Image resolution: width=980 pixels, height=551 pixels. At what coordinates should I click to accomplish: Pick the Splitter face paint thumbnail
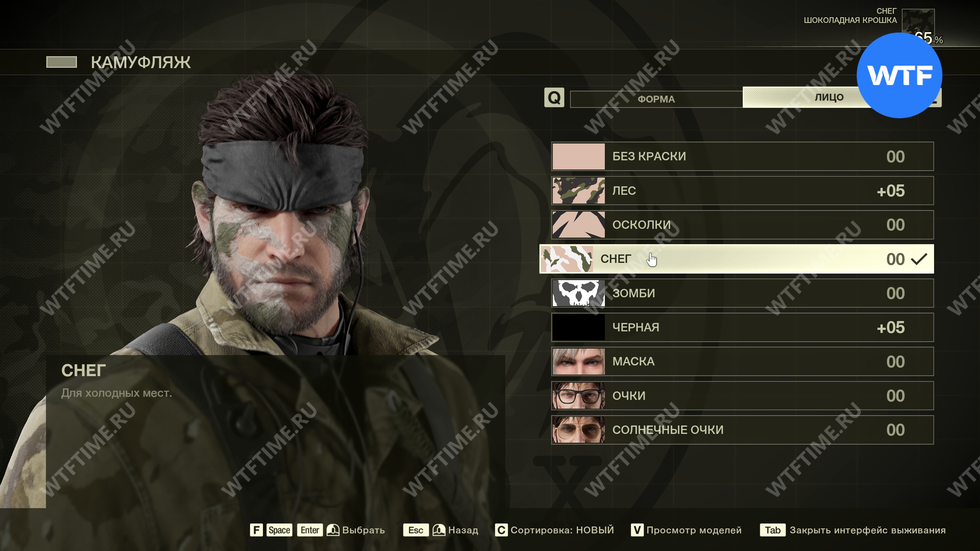point(578,225)
